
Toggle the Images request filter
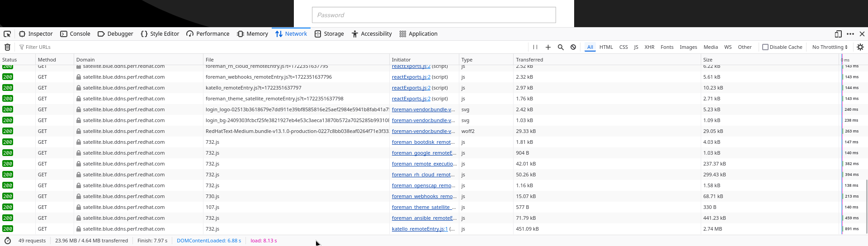pos(688,47)
